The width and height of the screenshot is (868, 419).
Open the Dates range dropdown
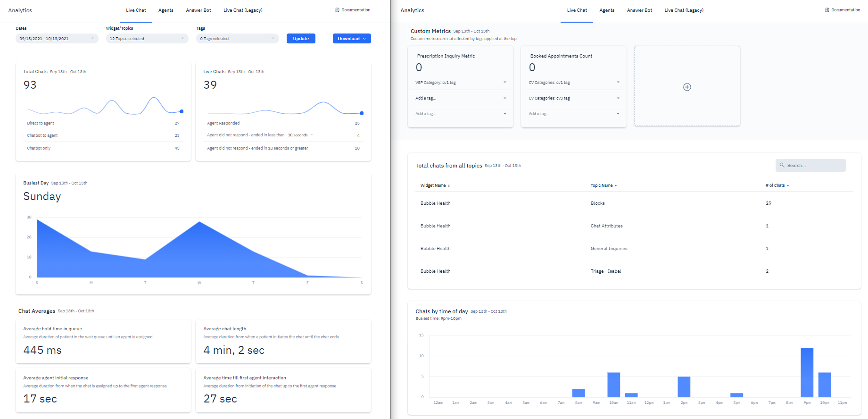[57, 39]
